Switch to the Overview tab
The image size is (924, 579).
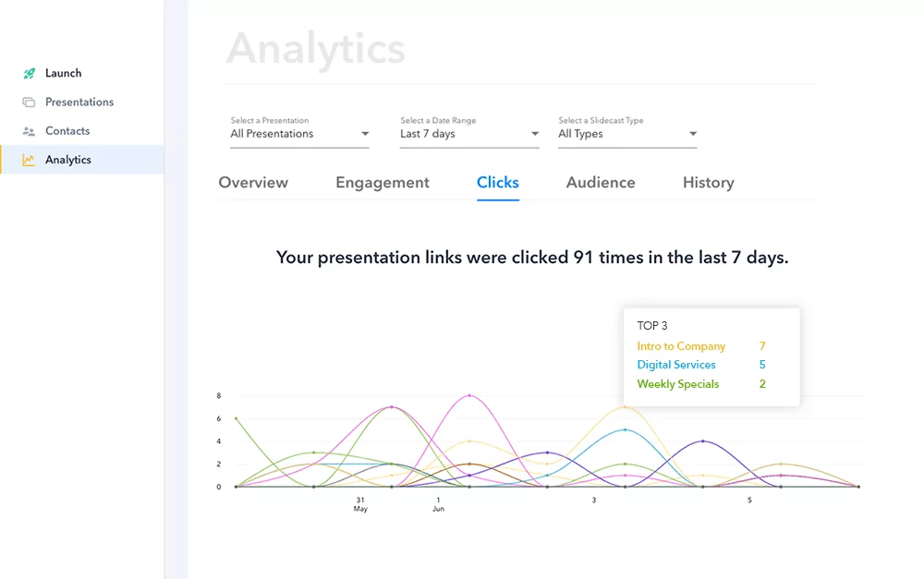pyautogui.click(x=253, y=183)
